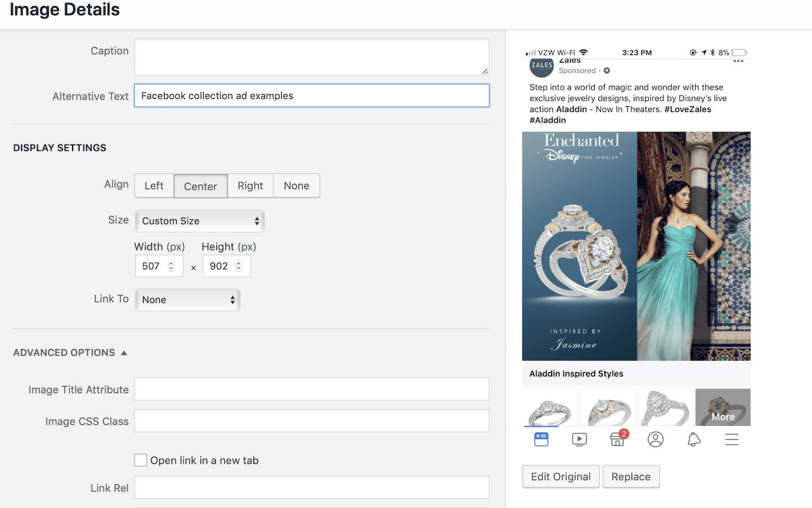
Task: Click the Enchanted Disney ring image
Action: [580, 246]
